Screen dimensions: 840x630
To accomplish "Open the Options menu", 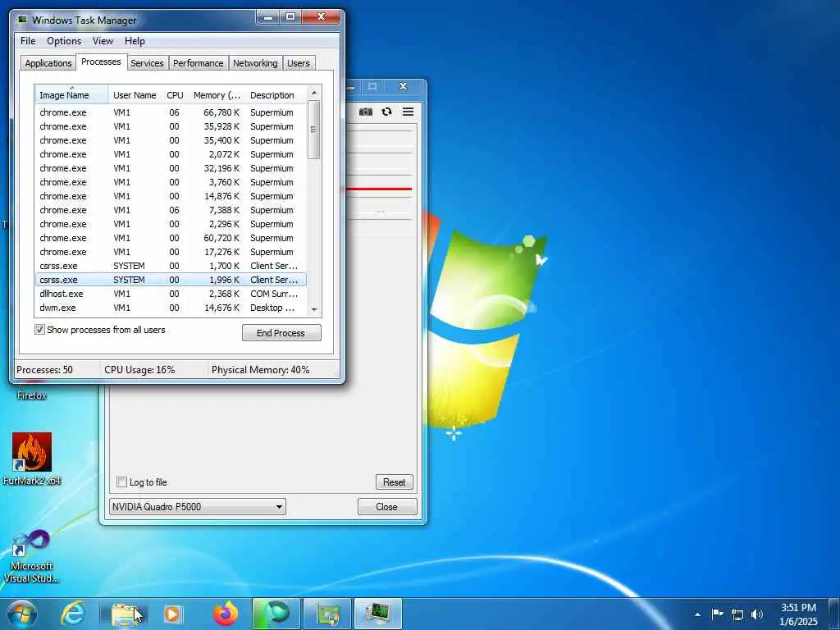I will (64, 41).
